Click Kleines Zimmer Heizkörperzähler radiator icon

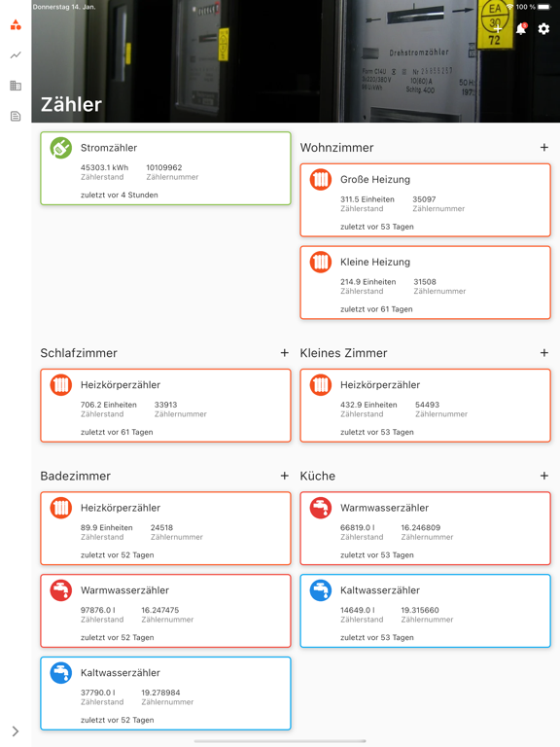321,385
